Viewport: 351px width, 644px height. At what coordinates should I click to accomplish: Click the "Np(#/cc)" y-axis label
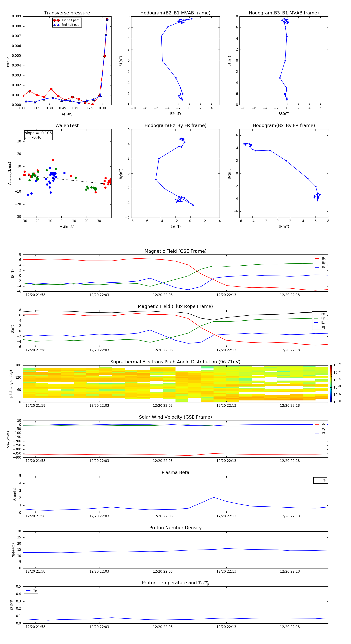pyautogui.click(x=13, y=550)
